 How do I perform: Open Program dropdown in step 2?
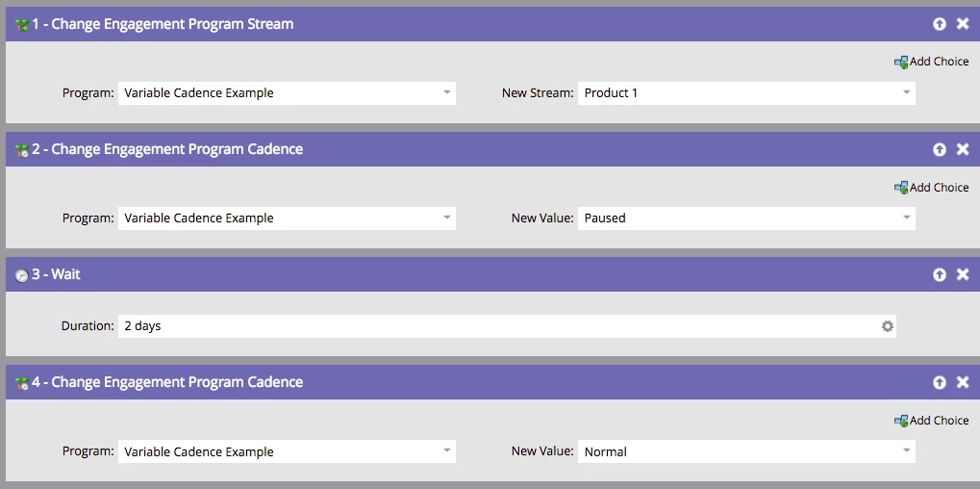(287, 219)
